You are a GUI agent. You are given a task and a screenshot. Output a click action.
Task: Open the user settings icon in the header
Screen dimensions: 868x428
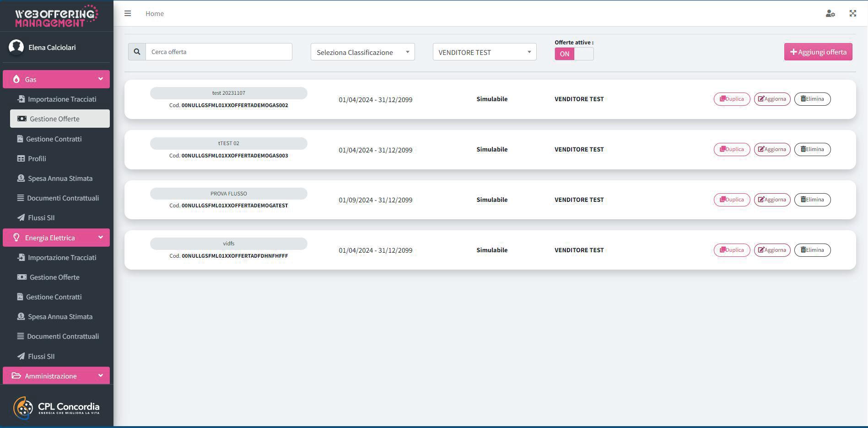[830, 13]
